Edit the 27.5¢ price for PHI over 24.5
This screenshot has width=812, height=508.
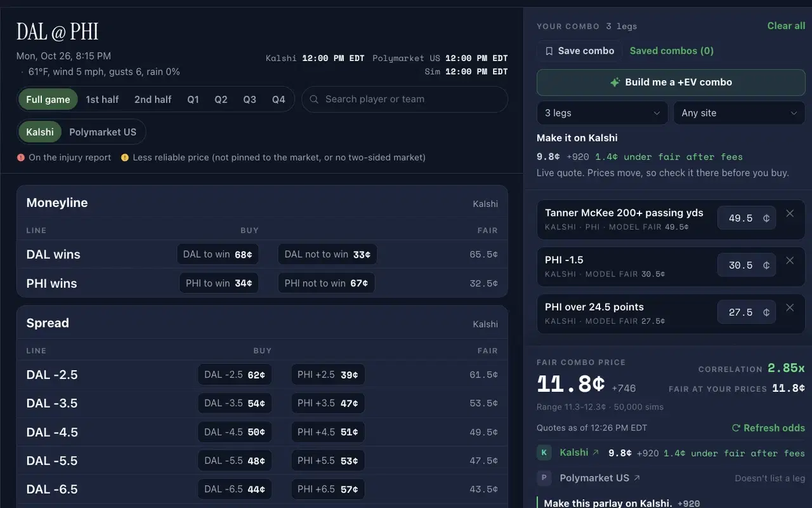click(x=747, y=312)
